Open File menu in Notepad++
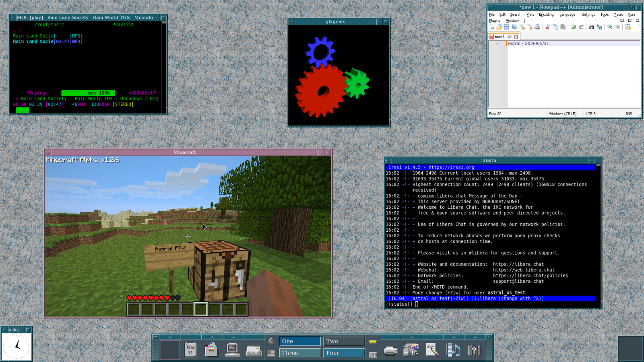 pos(492,14)
